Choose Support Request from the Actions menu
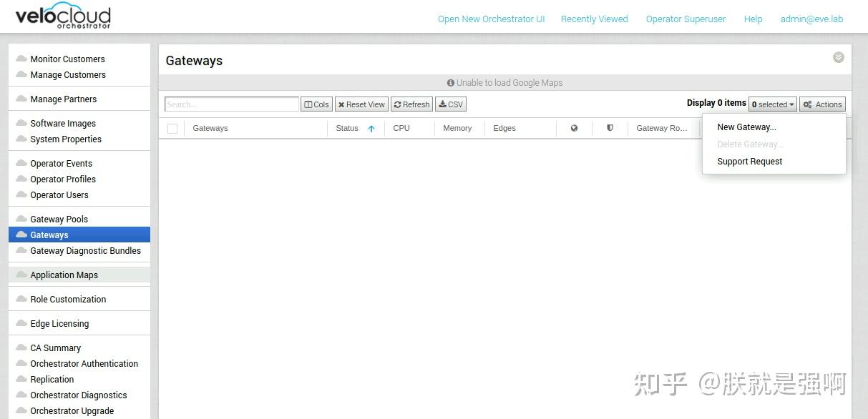The height and width of the screenshot is (419, 868). 749,161
